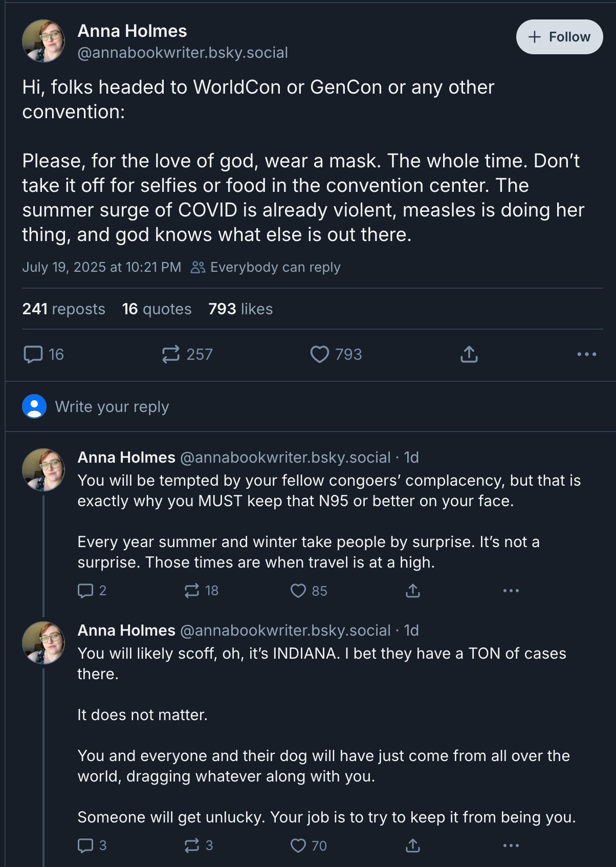616x867 pixels.
Task: Reply to the INDIANA post
Action: tap(85, 846)
